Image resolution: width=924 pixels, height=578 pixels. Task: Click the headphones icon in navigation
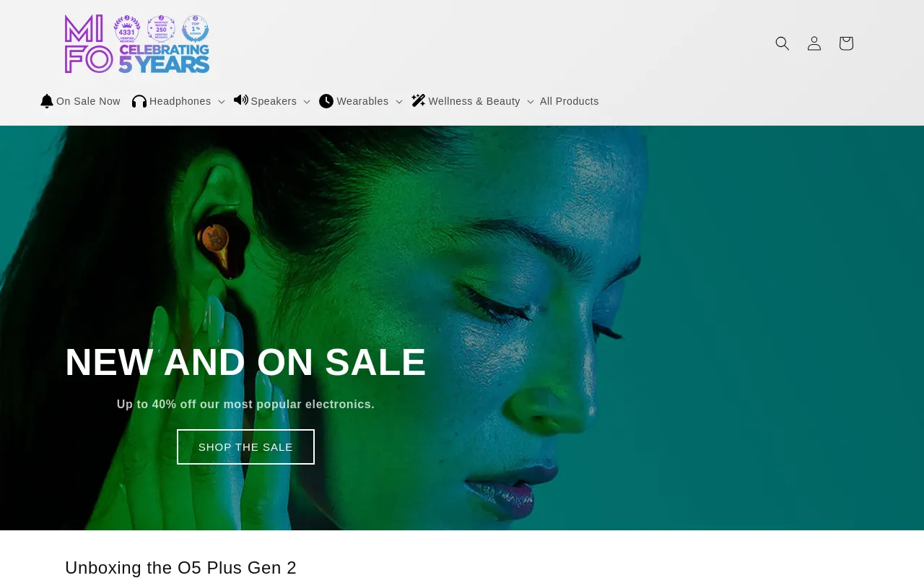(139, 101)
